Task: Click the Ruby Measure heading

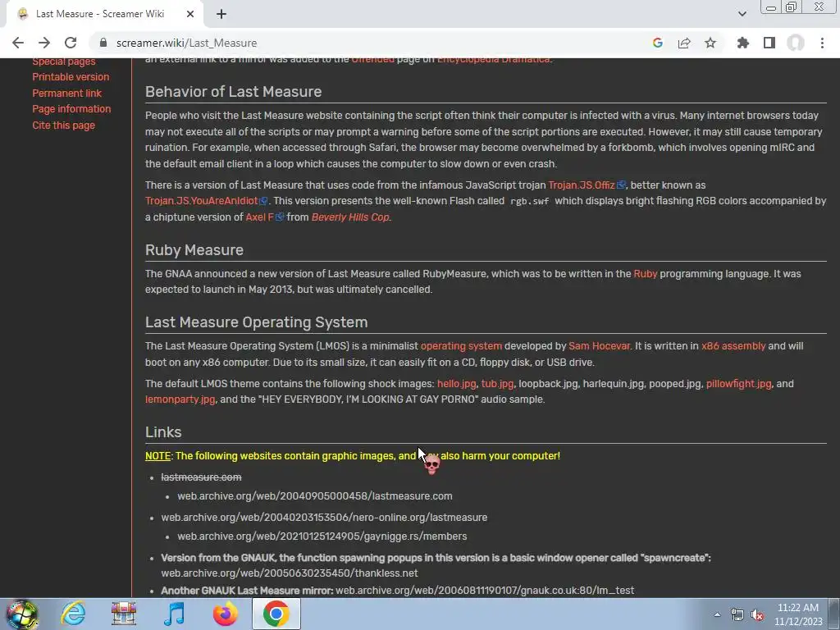Action: click(x=194, y=250)
